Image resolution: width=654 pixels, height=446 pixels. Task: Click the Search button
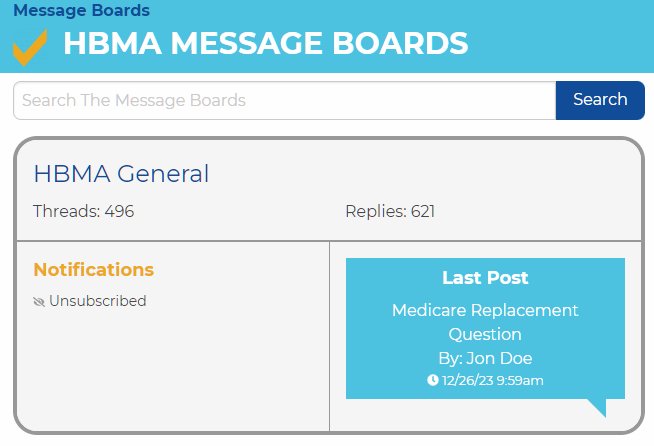pyautogui.click(x=600, y=100)
